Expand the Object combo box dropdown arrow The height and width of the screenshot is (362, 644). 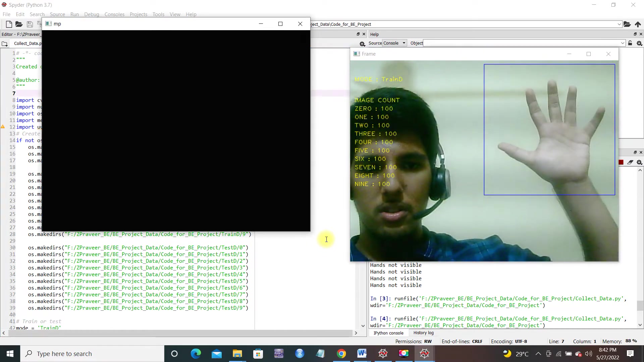pos(623,43)
